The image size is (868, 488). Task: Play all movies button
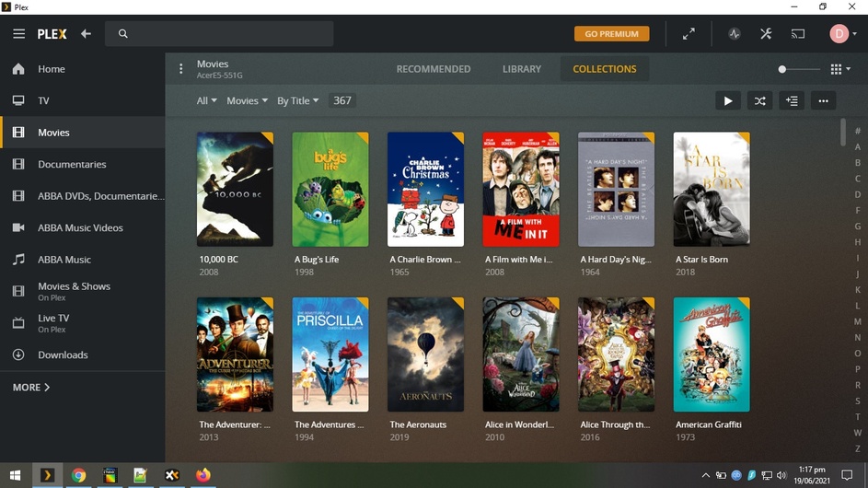click(x=728, y=100)
